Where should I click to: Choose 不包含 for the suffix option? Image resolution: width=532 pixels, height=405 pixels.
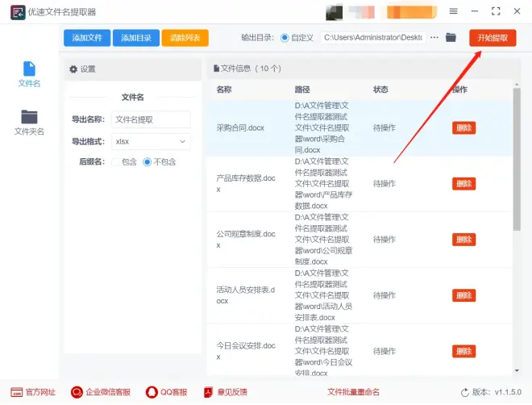tap(148, 162)
